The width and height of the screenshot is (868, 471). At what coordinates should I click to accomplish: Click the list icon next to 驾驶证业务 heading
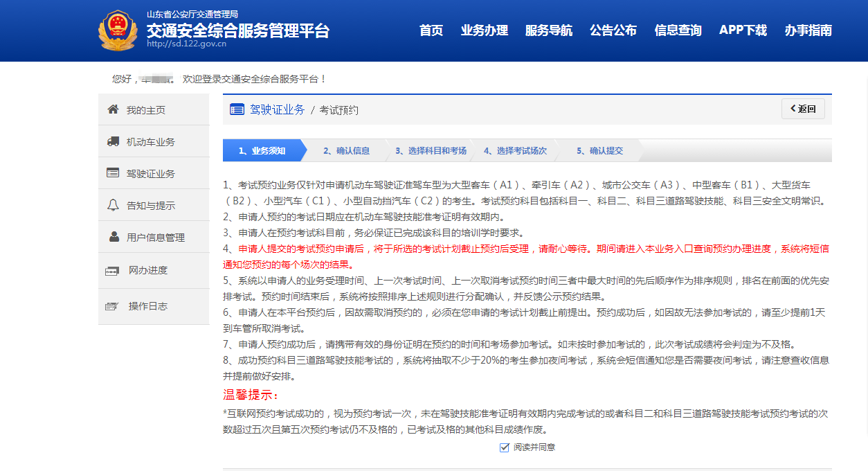pyautogui.click(x=237, y=109)
